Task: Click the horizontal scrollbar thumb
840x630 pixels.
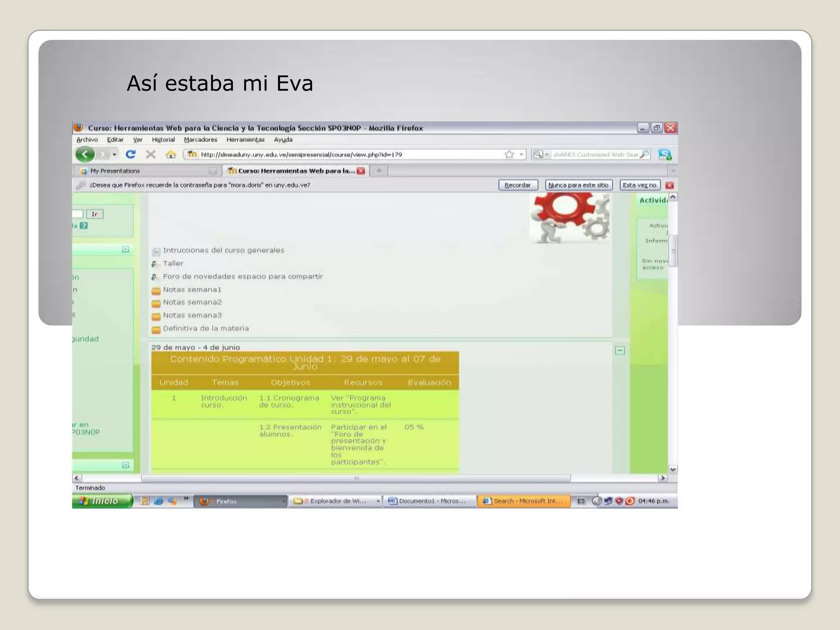Action: click(356, 478)
